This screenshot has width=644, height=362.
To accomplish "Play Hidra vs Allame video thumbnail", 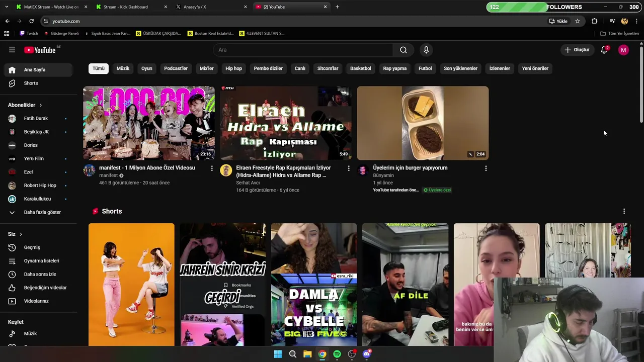I will (286, 123).
